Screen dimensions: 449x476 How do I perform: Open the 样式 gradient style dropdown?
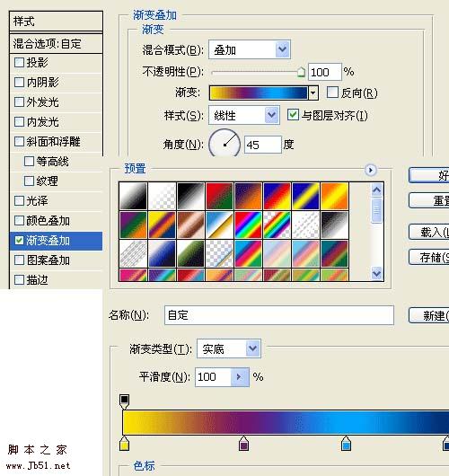point(271,115)
